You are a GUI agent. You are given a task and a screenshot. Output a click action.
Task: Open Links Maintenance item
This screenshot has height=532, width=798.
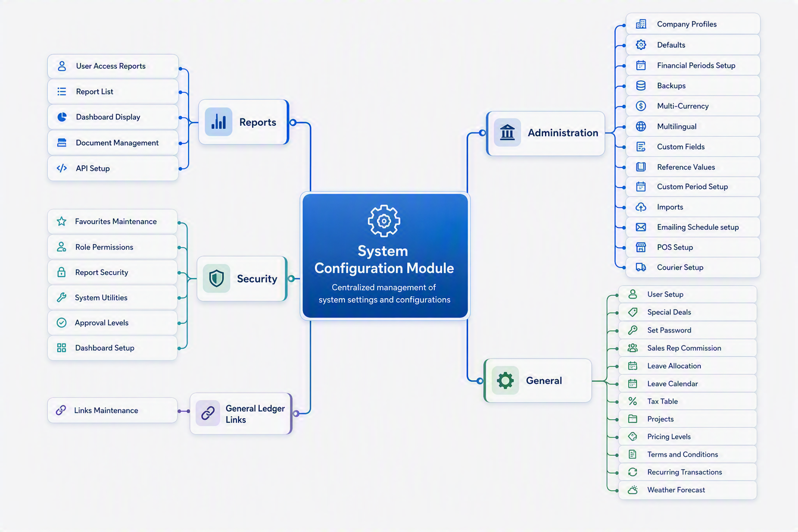112,410
